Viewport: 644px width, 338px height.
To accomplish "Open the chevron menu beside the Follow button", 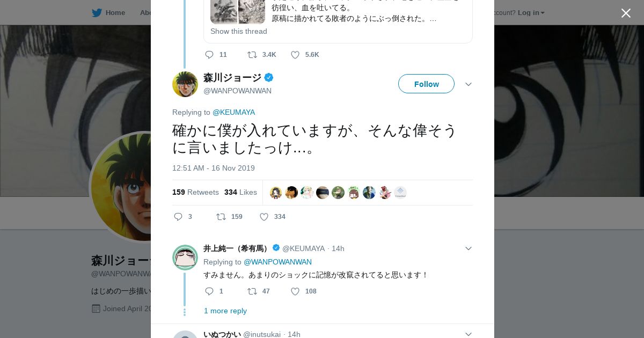I will point(468,84).
